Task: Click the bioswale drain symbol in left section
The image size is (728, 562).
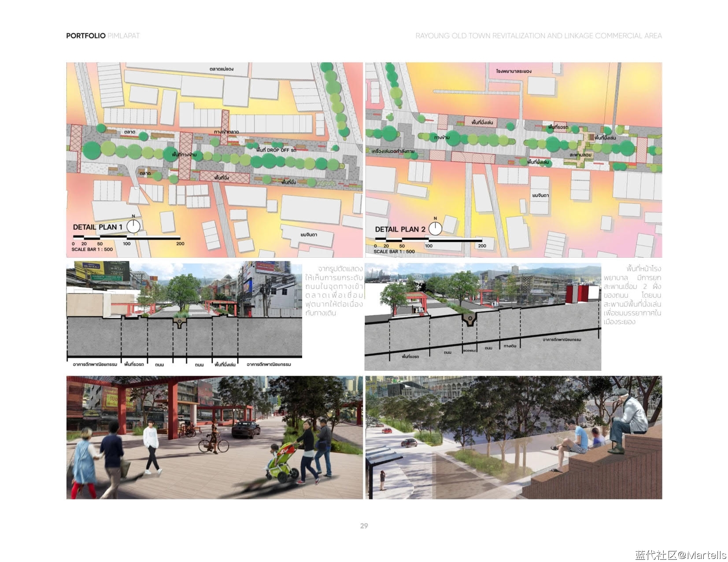Action: click(x=179, y=323)
